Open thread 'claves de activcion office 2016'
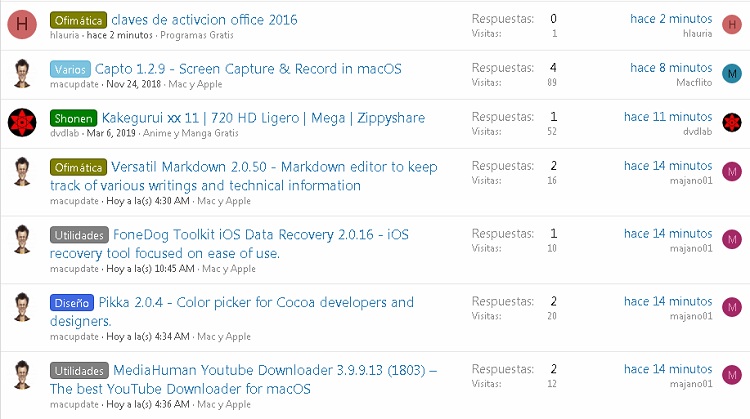The height and width of the screenshot is (419, 750). pyautogui.click(x=204, y=20)
